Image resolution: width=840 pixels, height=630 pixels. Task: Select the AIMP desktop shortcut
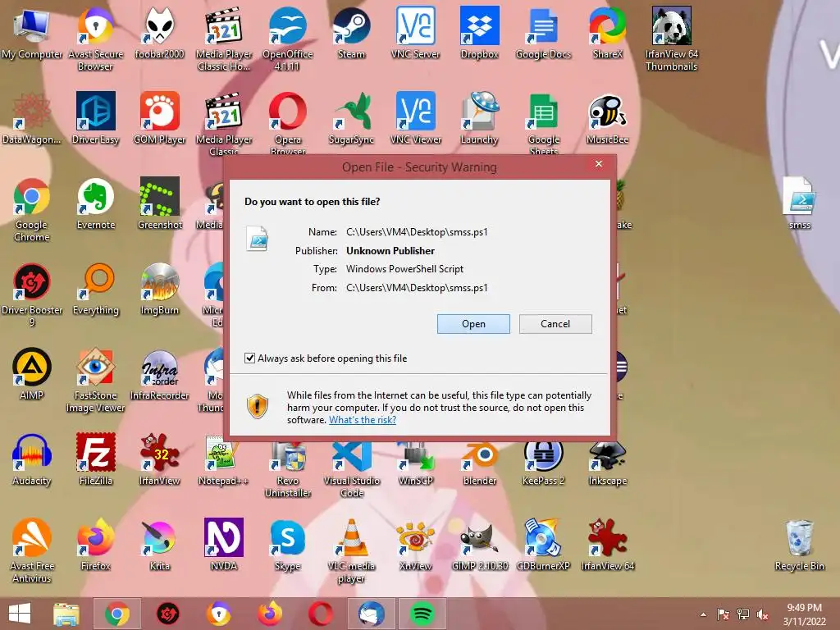click(32, 374)
